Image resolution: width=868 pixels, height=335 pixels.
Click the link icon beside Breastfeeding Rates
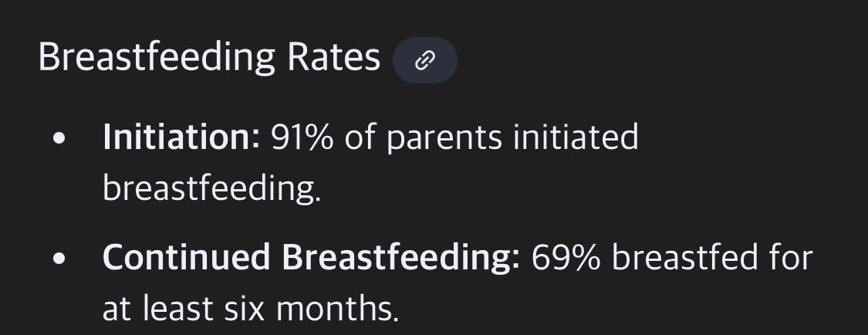[x=424, y=61]
